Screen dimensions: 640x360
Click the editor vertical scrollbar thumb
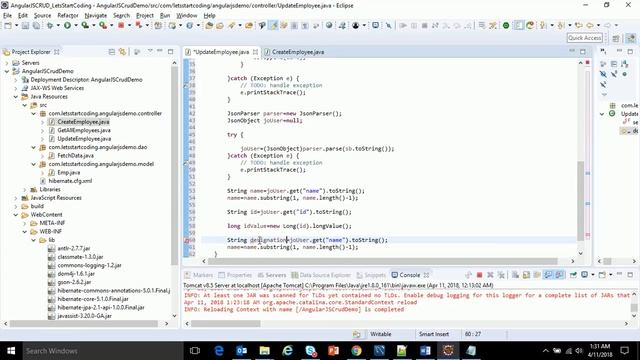click(x=581, y=200)
